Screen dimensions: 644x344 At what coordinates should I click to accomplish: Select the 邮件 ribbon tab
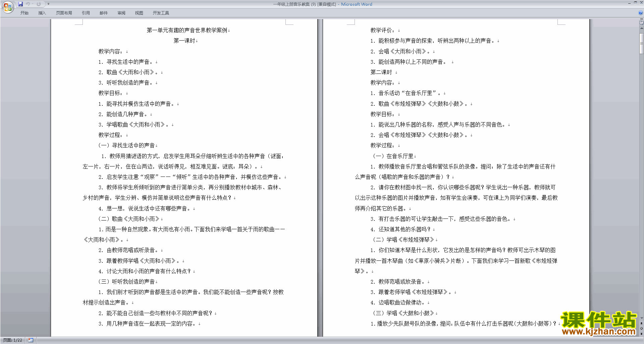pyautogui.click(x=104, y=13)
